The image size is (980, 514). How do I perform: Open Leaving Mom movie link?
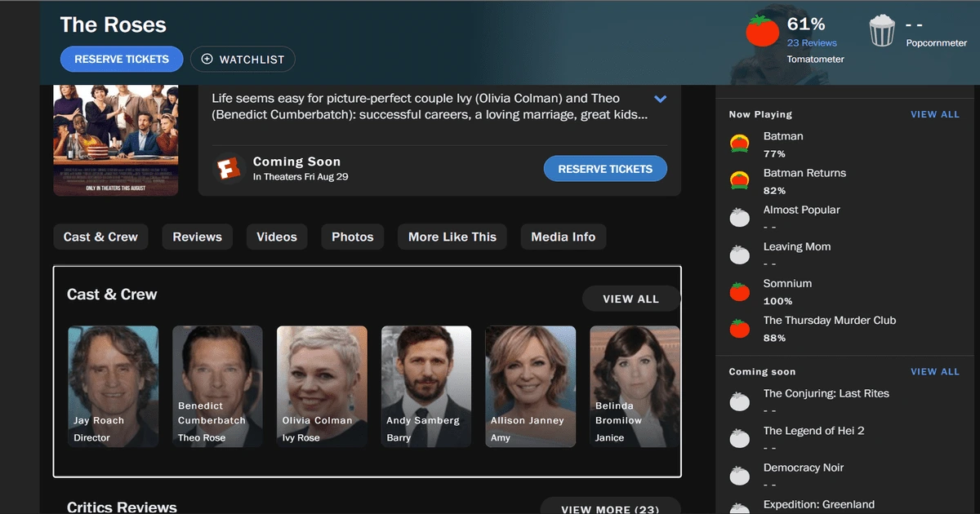tap(796, 246)
